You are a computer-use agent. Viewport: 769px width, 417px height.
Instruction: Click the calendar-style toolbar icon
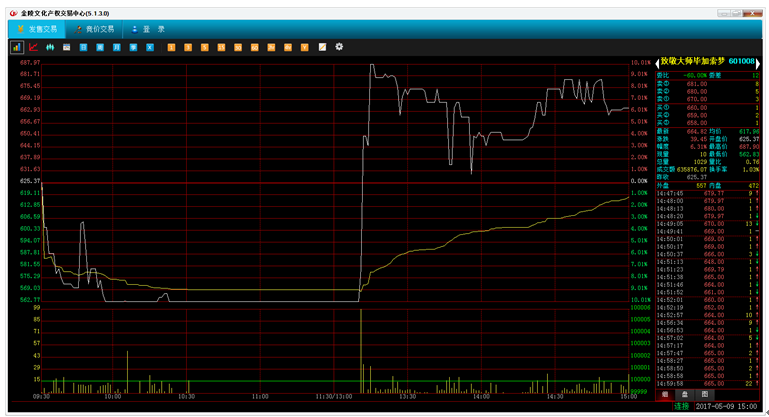coord(67,47)
